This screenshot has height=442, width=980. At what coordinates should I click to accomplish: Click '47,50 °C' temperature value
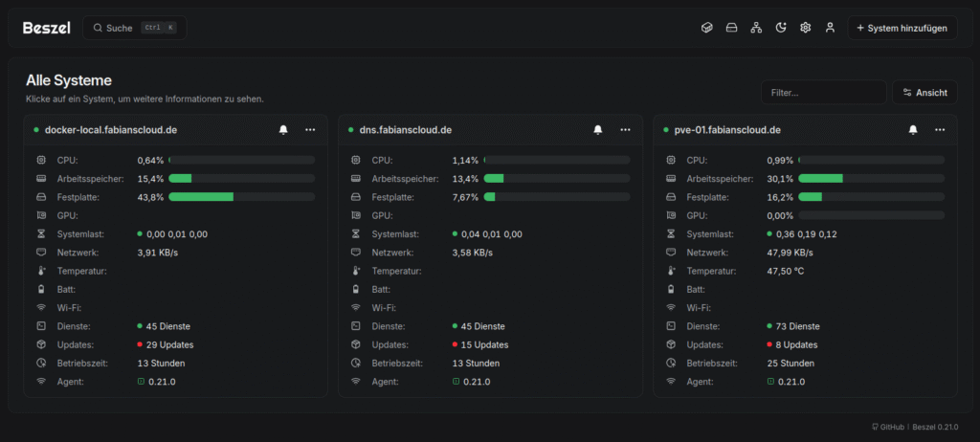coord(785,272)
